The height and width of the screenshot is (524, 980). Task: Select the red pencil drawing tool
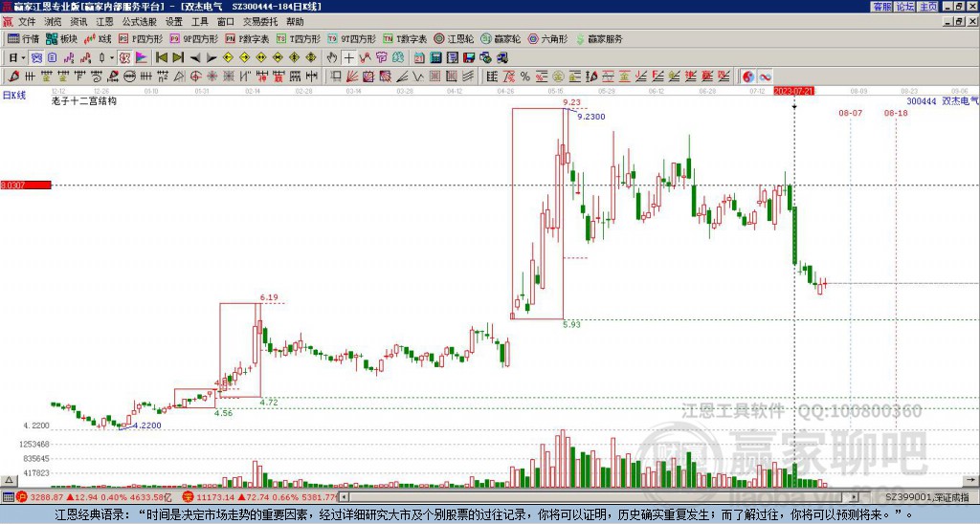[x=13, y=76]
